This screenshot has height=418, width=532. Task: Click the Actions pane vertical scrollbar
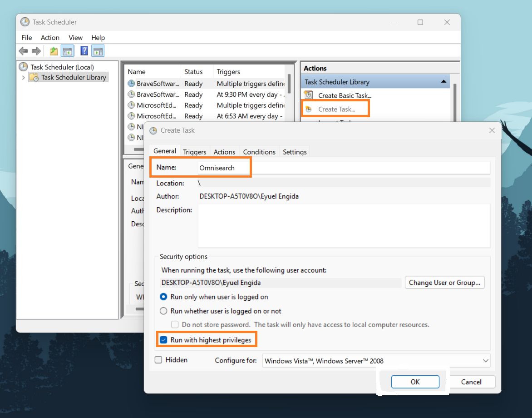point(455,102)
